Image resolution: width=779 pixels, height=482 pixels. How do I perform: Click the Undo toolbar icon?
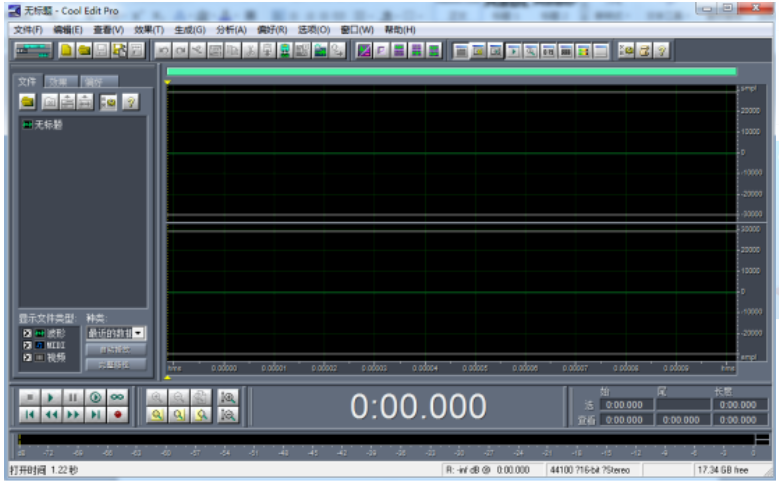pyautogui.click(x=162, y=50)
